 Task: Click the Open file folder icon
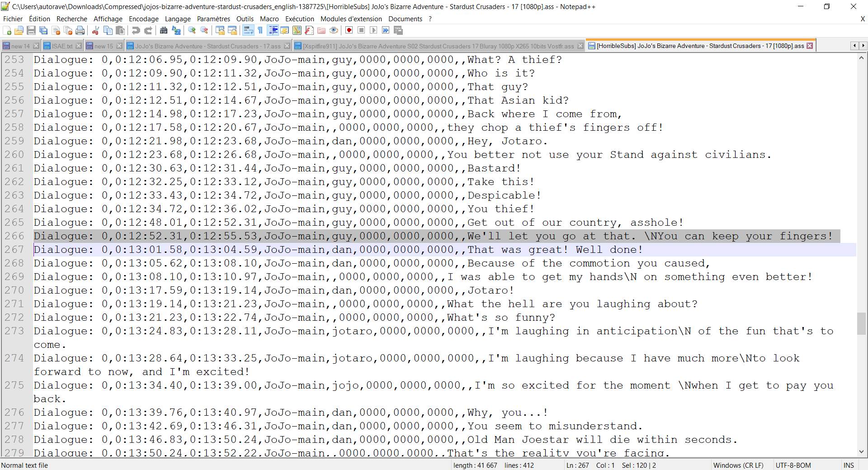click(19, 30)
